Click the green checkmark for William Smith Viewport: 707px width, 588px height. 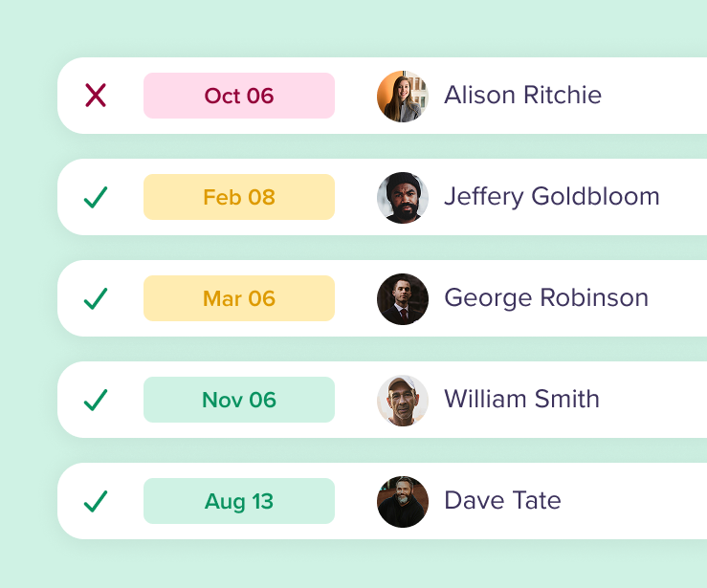click(96, 400)
